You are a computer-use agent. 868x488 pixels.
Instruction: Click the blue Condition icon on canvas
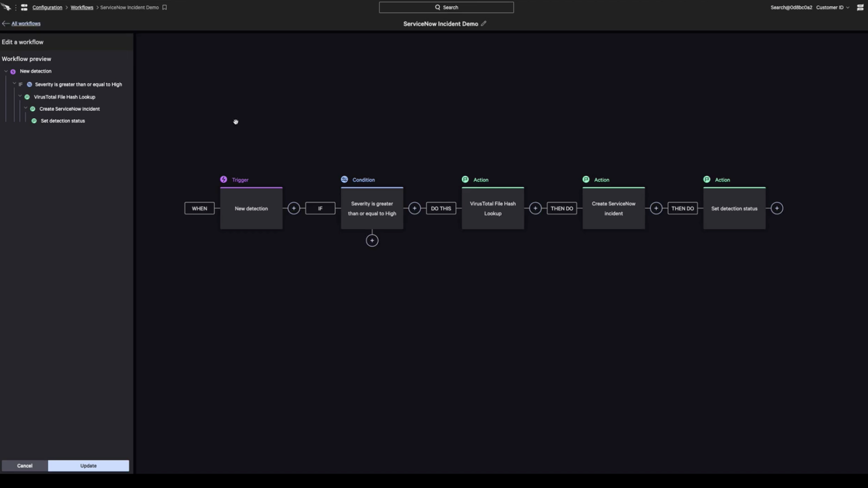(344, 180)
